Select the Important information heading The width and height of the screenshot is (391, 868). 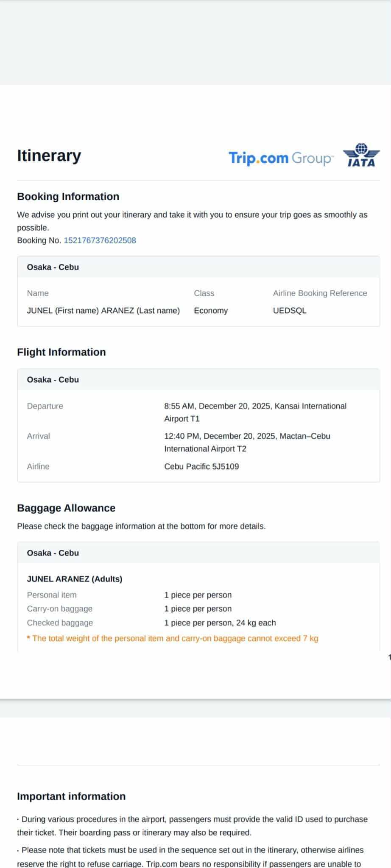(x=71, y=796)
